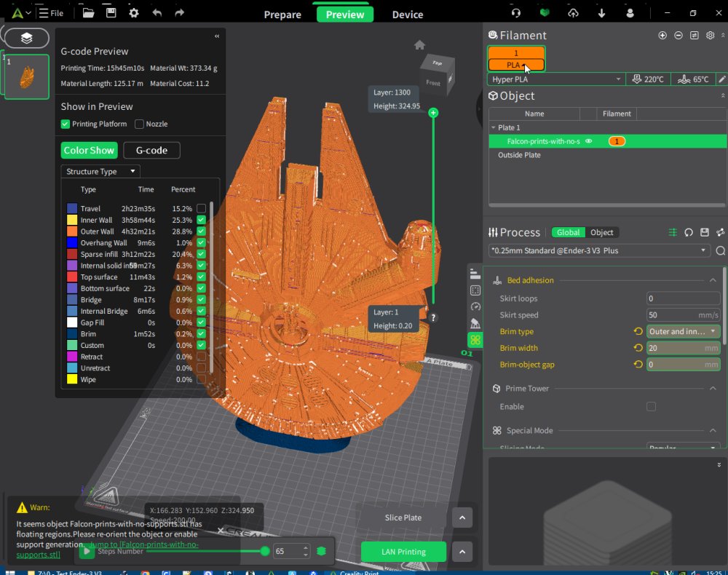Click the Steps Number slider handle
Image resolution: width=728 pixels, height=575 pixels.
[x=265, y=551]
